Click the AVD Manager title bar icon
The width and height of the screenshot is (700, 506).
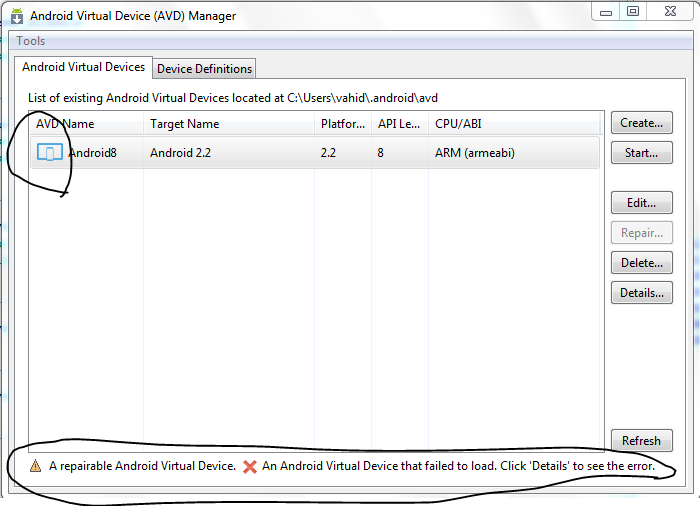pyautogui.click(x=17, y=16)
